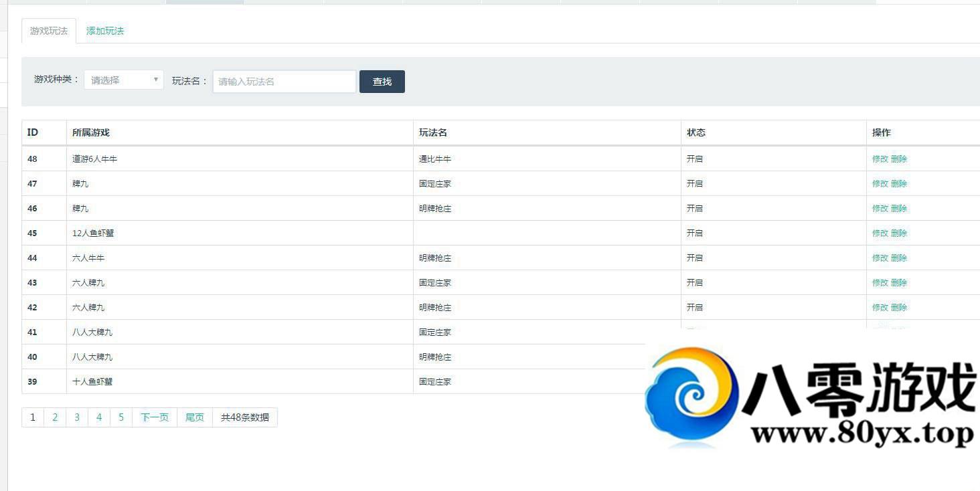
Task: Click 尾页 to jump to last page
Action: pyautogui.click(x=195, y=417)
